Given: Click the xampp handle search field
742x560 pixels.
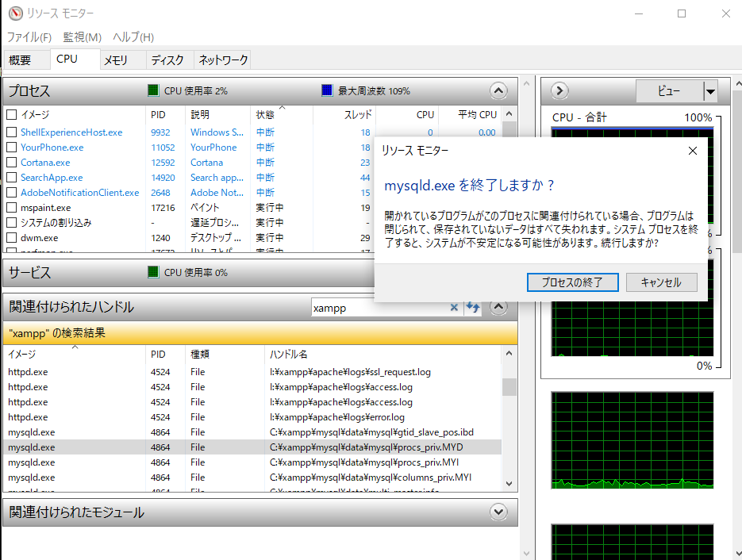Looking at the screenshot, I should 381,308.
